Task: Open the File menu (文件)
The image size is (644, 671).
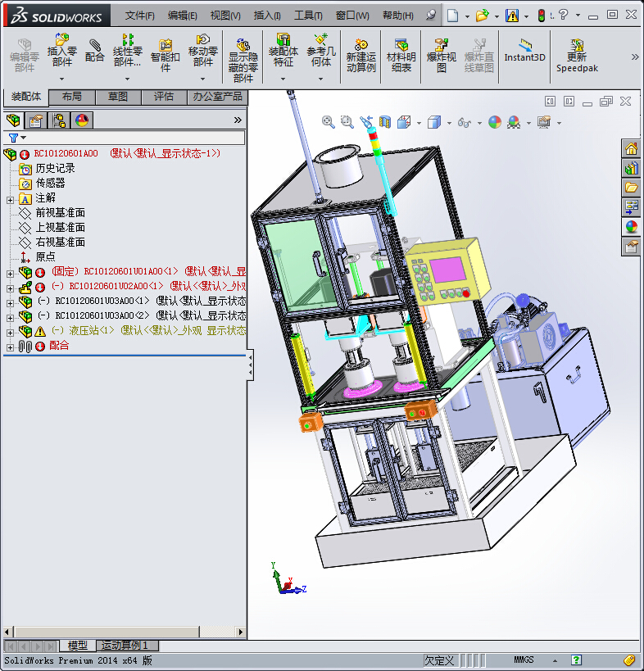Action: coord(139,16)
